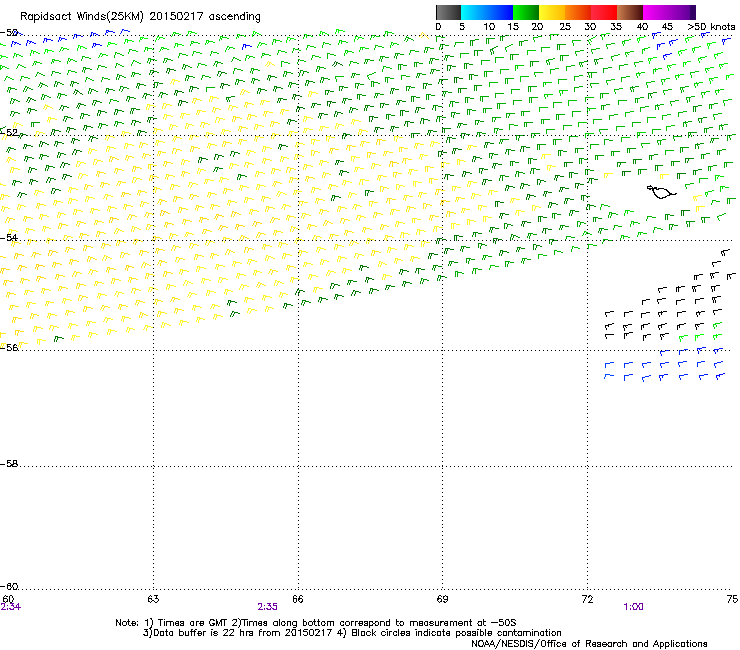740x650 pixels.
Task: Click the '-58' latitude axis label
Action: (x=9, y=464)
